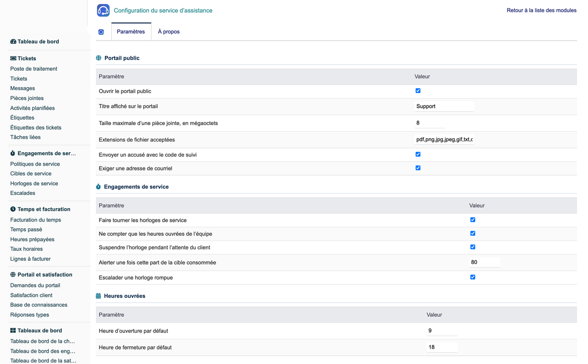Open Satisfaction client
The image size is (588, 364).
tap(31, 295)
